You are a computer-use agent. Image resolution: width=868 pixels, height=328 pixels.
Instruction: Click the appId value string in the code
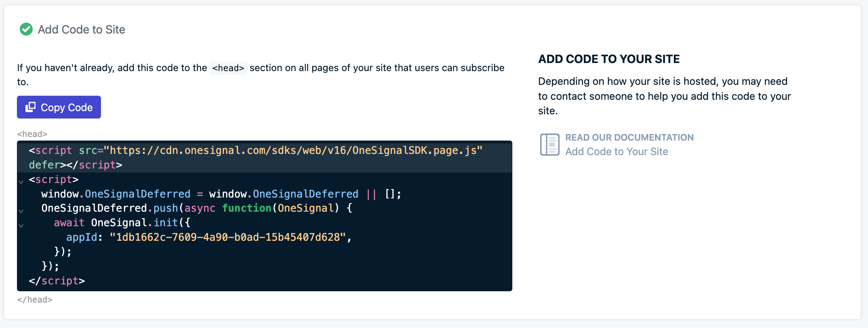(228, 237)
